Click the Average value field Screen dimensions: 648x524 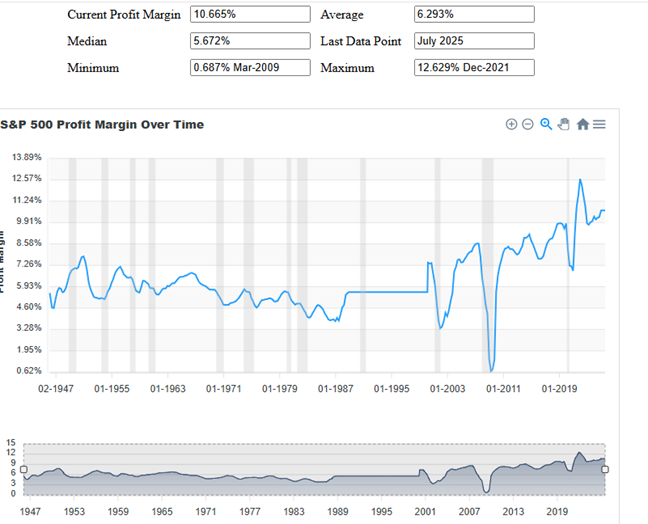tap(474, 14)
